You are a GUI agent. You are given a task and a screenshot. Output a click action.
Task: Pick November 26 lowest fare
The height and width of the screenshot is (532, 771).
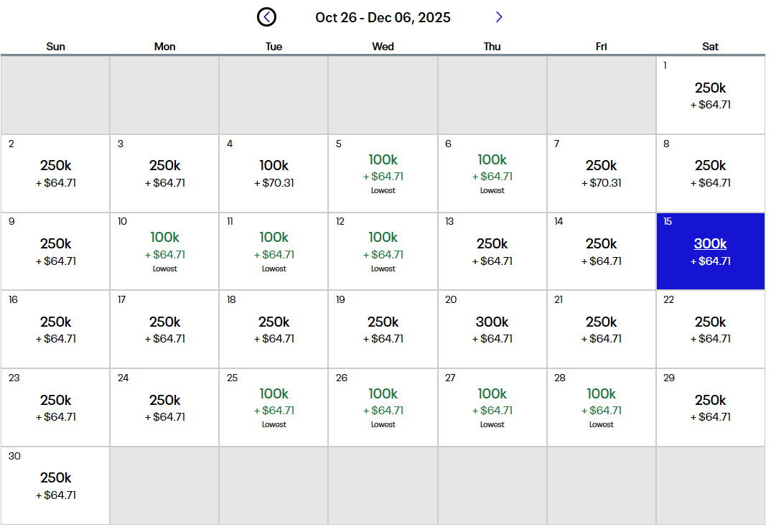coord(383,407)
